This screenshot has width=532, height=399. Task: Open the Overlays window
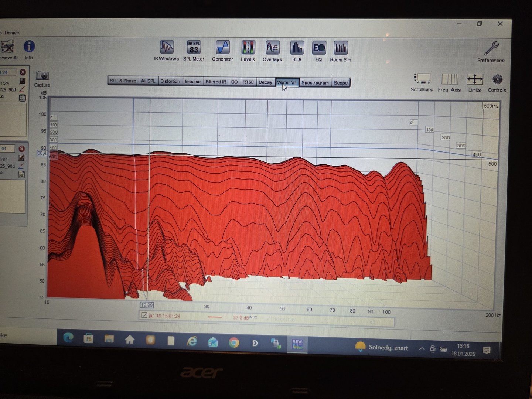pyautogui.click(x=272, y=51)
